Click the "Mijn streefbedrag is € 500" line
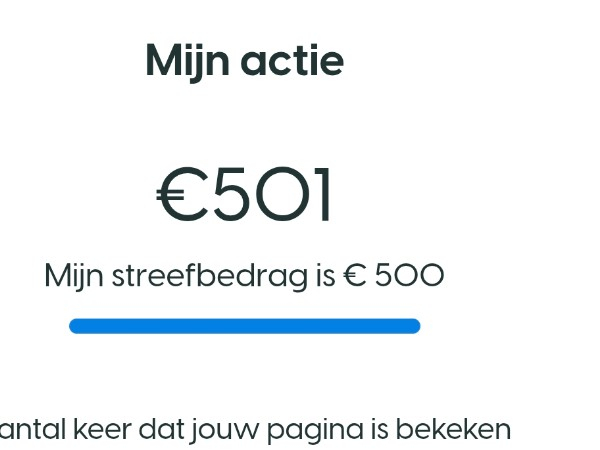 coord(244,276)
